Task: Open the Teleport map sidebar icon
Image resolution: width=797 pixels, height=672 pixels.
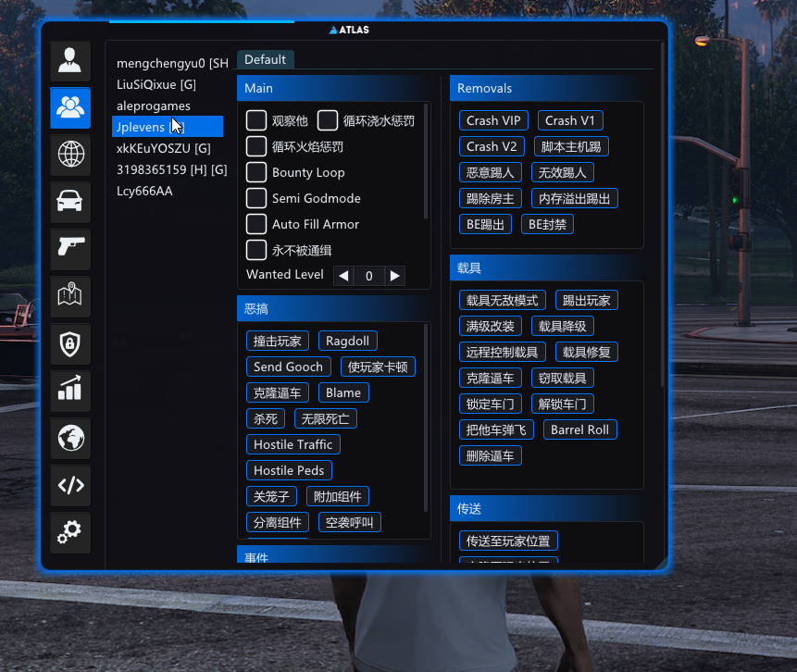Action: [70, 296]
